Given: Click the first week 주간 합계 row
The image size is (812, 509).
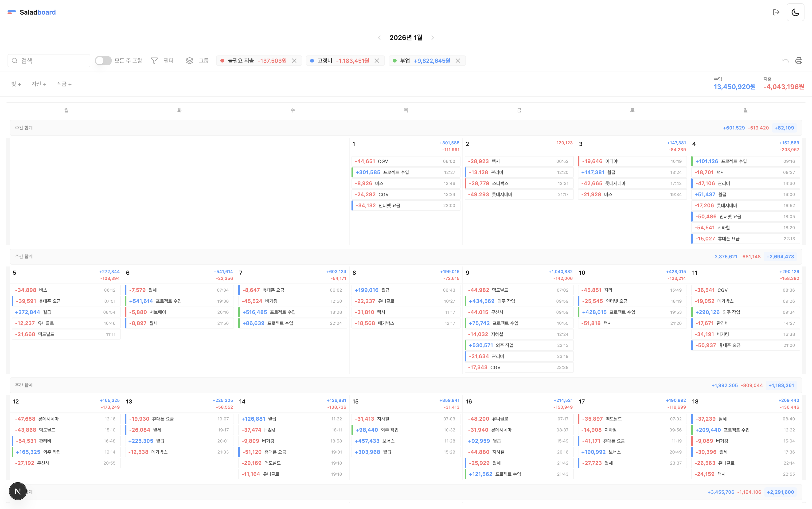Looking at the screenshot, I should [x=406, y=128].
